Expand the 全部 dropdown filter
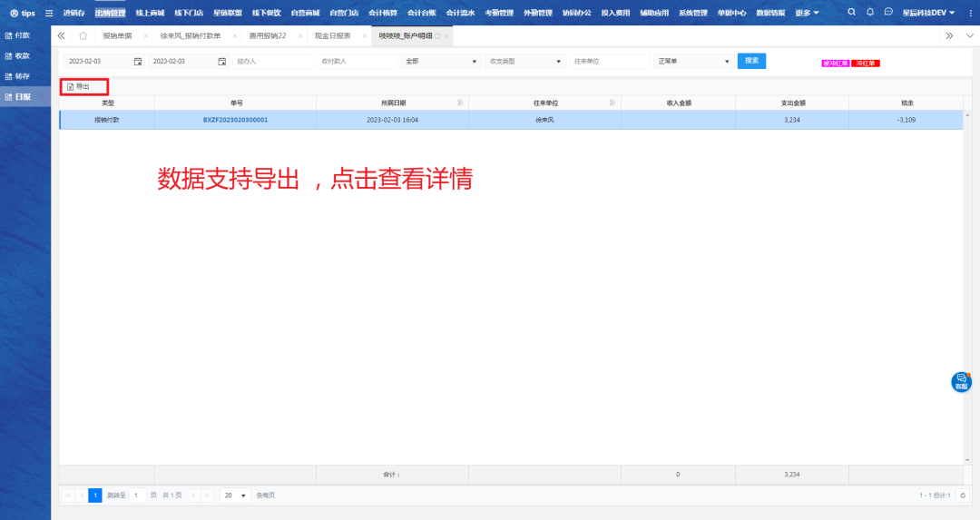The image size is (980, 520). [441, 61]
